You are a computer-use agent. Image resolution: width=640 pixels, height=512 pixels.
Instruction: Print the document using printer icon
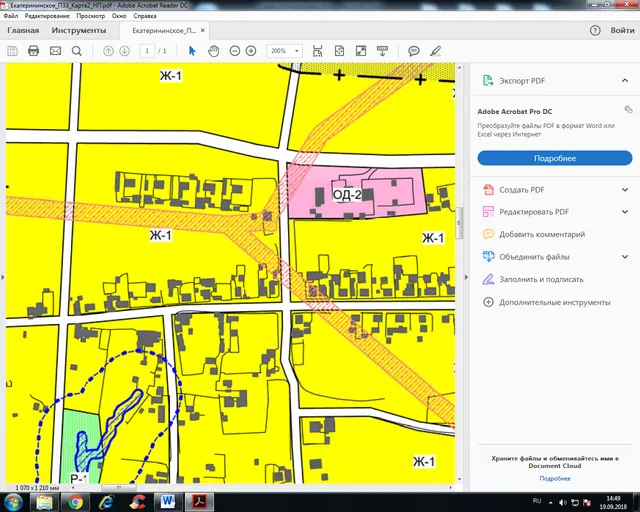33,51
